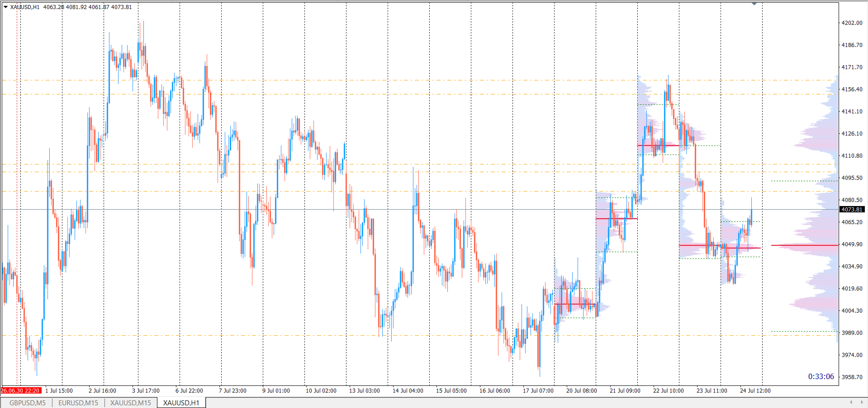Click the 3989.00 price scale label
Image resolution: width=868 pixels, height=408 pixels.
click(852, 333)
